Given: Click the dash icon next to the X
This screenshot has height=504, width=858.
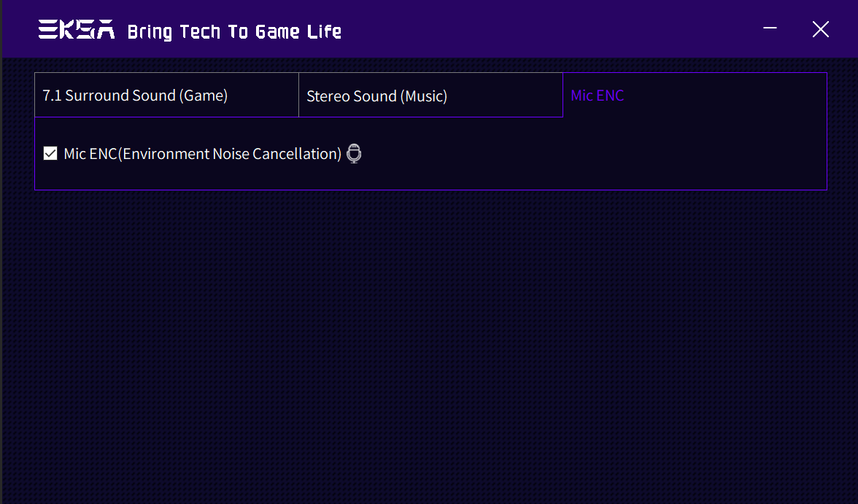Looking at the screenshot, I should (770, 28).
